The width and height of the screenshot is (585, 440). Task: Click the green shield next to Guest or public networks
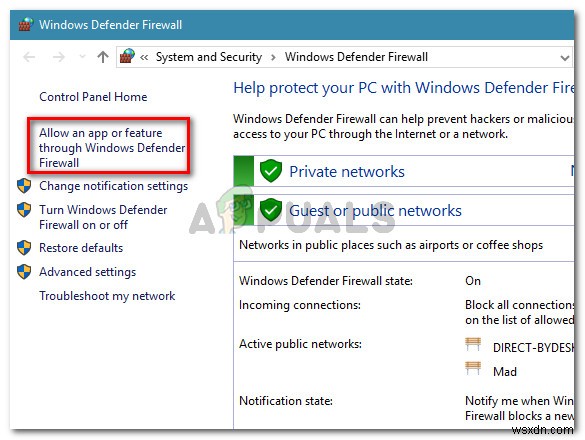pos(271,210)
